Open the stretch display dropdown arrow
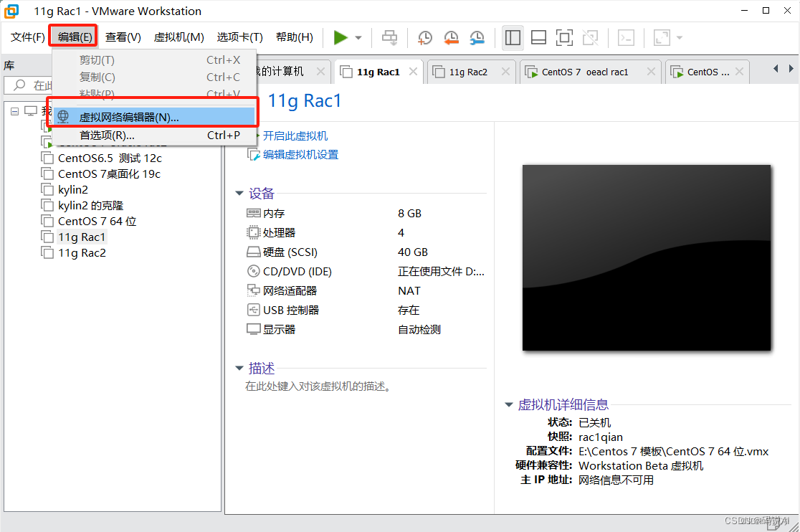This screenshot has width=800, height=532. pos(679,38)
